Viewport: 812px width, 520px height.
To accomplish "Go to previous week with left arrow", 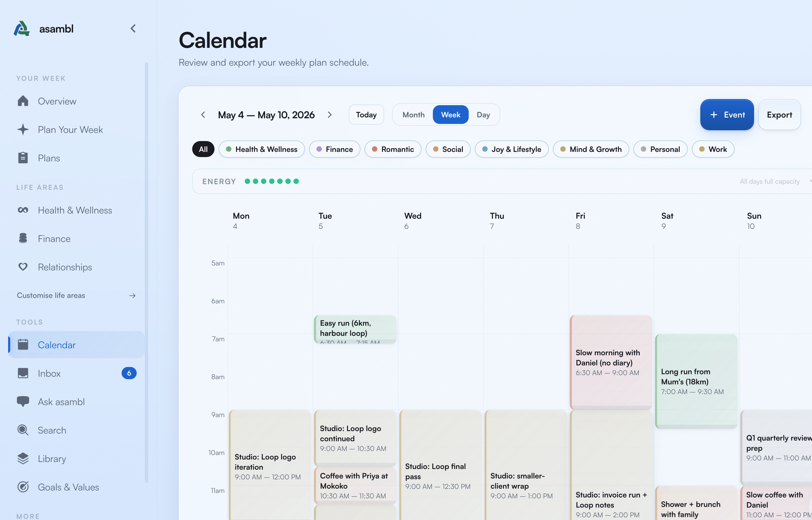I will (203, 115).
